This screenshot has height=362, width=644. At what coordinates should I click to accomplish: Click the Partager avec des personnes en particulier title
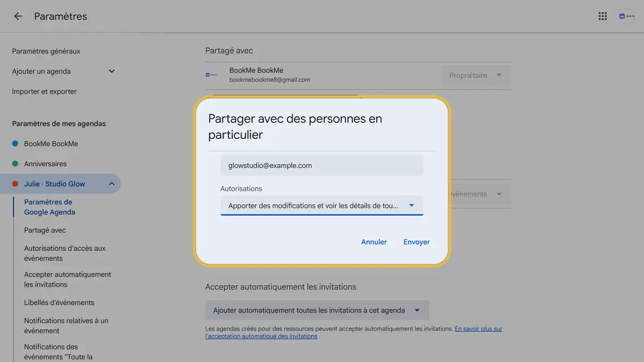coord(295,127)
